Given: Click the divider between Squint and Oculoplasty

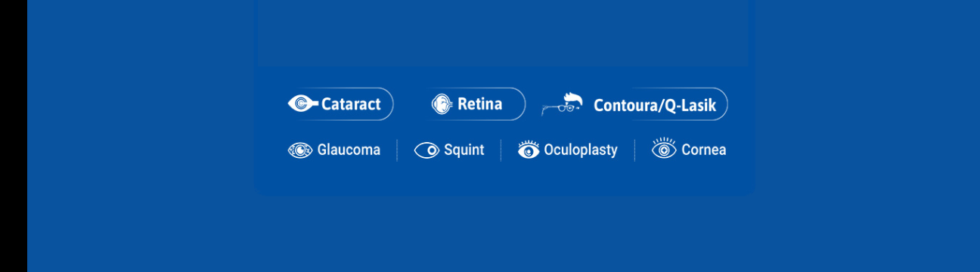Looking at the screenshot, I should coord(501,150).
